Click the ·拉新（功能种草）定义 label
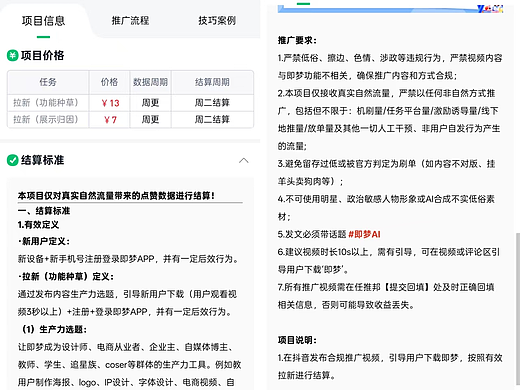The height and width of the screenshot is (390, 520). tap(66, 277)
